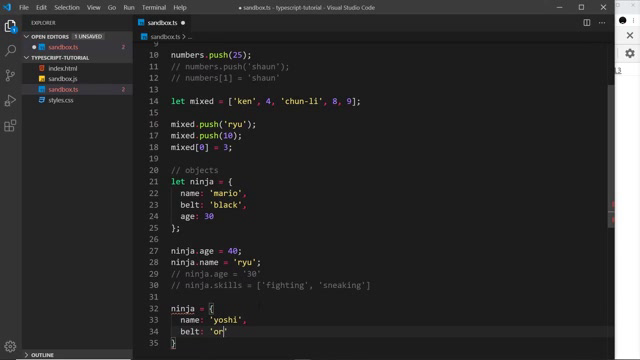Open sandbox.ts under Open Editors

click(63, 47)
